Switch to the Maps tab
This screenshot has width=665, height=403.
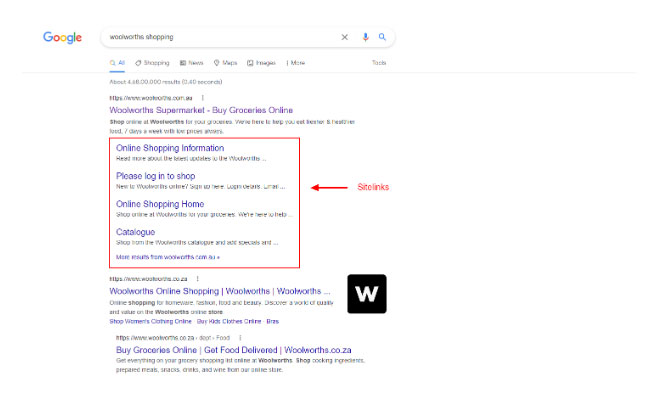coord(226,63)
